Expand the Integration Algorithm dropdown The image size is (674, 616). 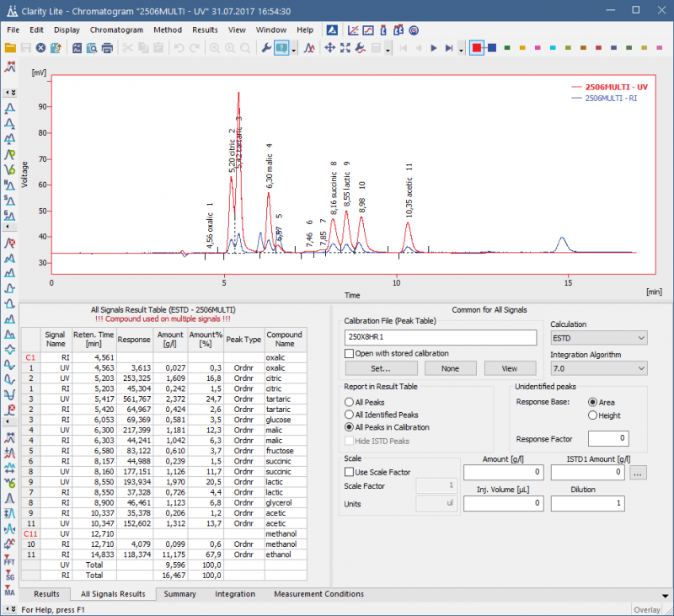[598, 368]
